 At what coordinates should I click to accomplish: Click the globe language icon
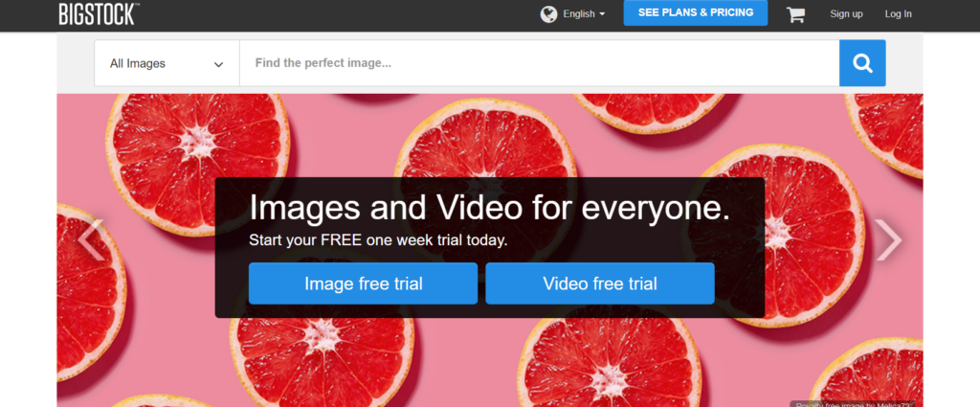(x=548, y=13)
